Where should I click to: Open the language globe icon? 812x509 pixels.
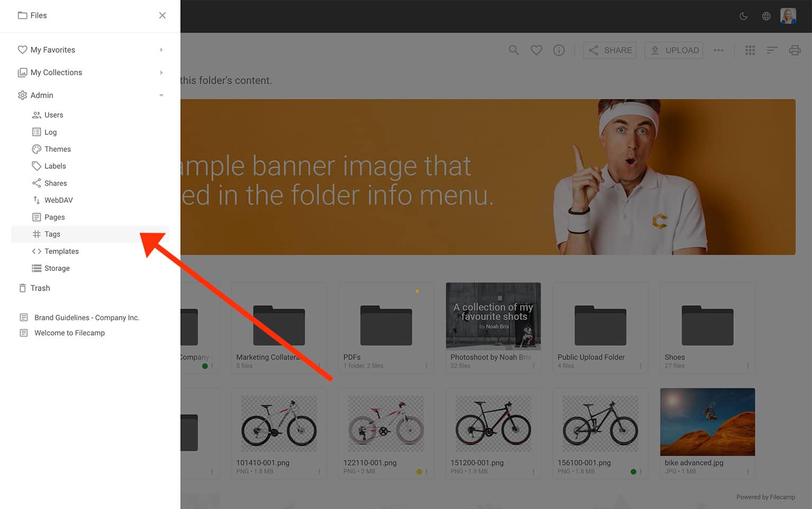click(x=766, y=16)
